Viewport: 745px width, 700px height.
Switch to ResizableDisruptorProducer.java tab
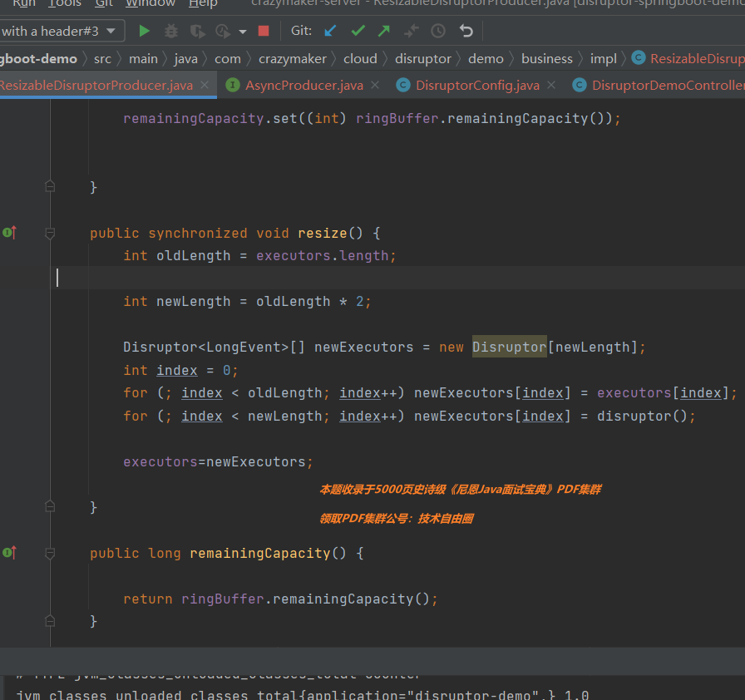pyautogui.click(x=96, y=86)
